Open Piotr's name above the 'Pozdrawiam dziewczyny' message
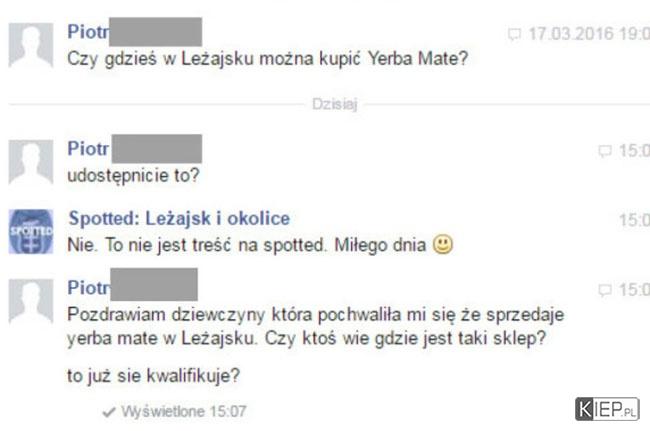 pos(88,288)
